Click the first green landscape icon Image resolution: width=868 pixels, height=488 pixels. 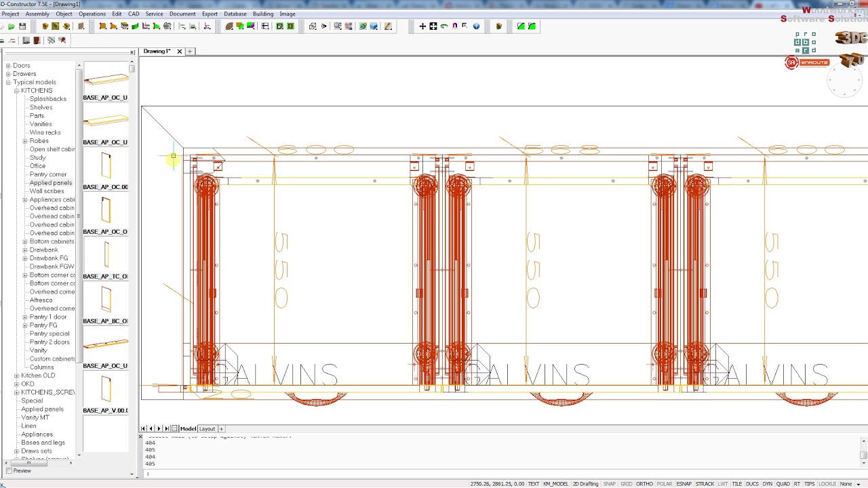coord(521,26)
